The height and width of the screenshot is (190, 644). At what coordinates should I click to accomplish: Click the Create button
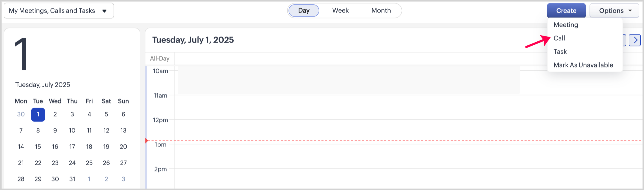(x=566, y=11)
